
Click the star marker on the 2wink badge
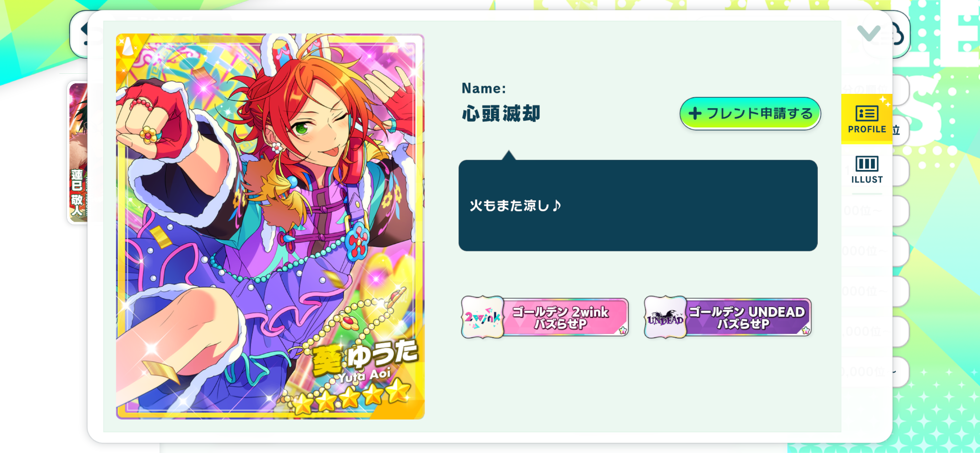[x=623, y=330]
